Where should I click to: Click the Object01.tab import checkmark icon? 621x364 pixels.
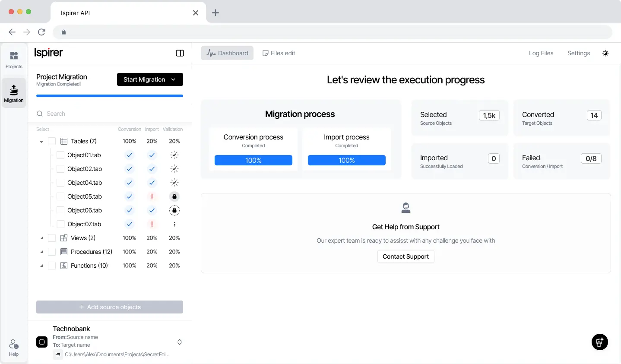[152, 155]
